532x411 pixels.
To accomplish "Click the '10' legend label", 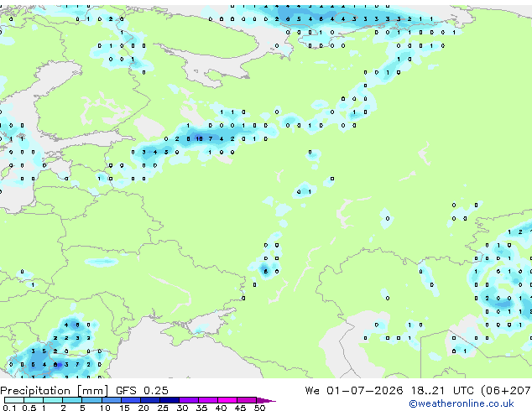I will tap(105, 408).
